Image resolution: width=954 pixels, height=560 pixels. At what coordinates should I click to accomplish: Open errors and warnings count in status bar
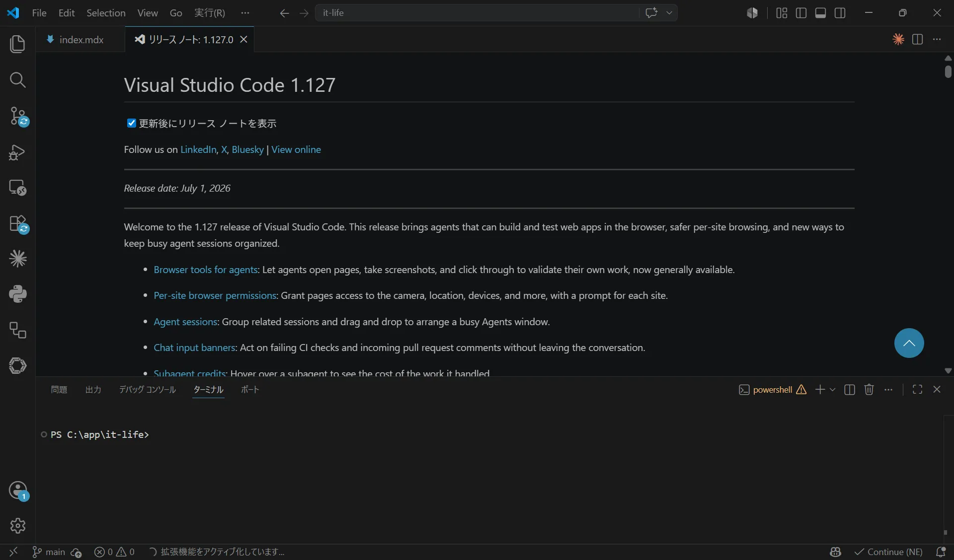click(114, 552)
